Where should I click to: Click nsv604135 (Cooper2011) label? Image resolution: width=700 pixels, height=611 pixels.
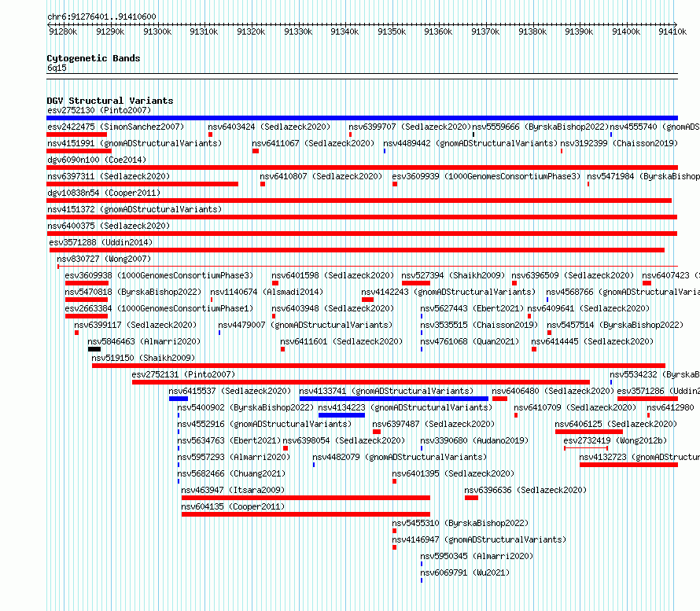[x=233, y=506]
